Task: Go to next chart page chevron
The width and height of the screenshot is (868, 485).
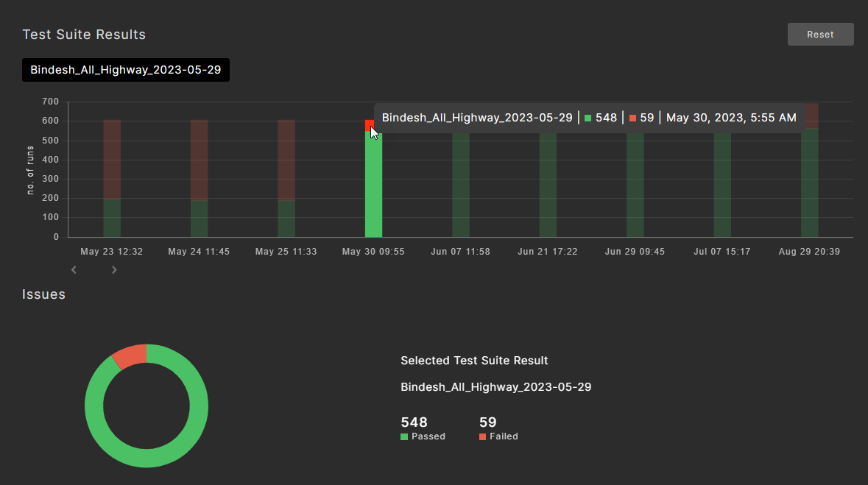Action: click(x=114, y=270)
